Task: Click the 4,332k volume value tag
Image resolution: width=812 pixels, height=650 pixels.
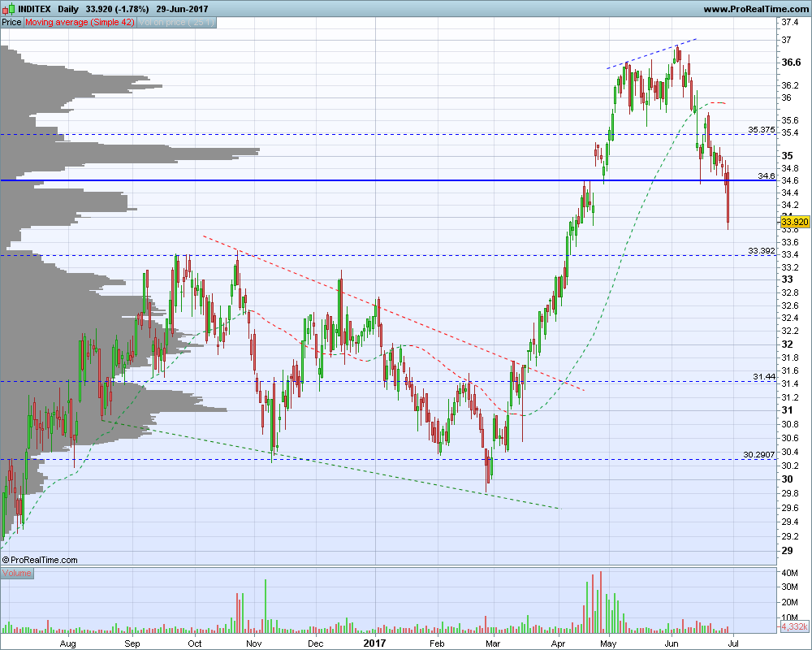Action: [794, 626]
